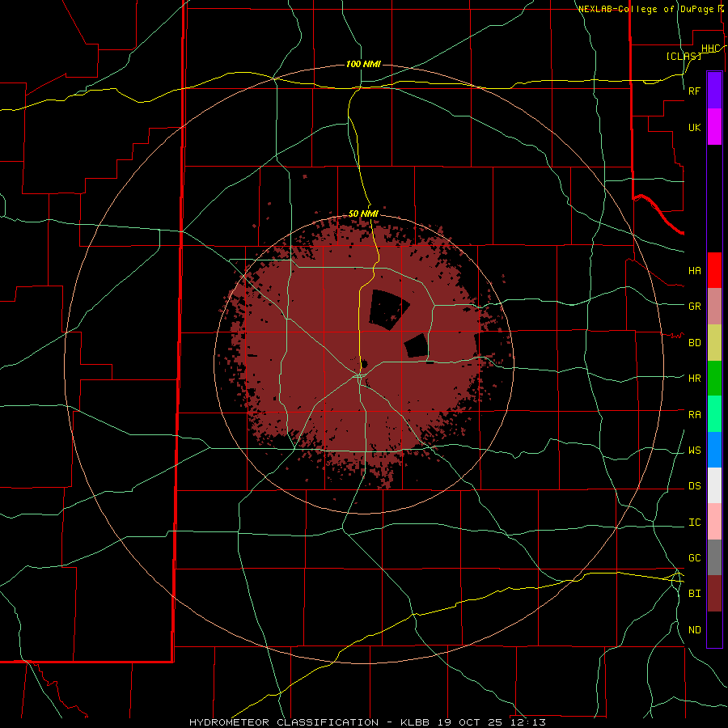The width and height of the screenshot is (728, 728).
Task: Click the IC legend label
Action: 695,523
